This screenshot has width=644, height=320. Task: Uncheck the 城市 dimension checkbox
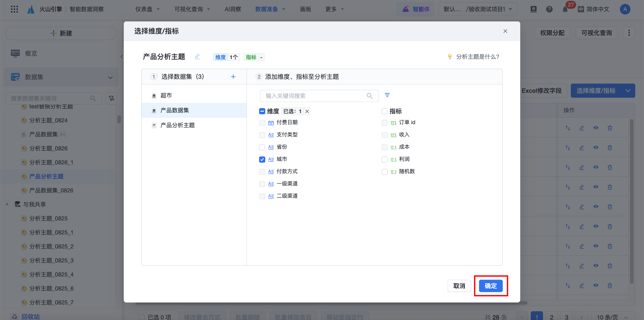click(x=262, y=159)
